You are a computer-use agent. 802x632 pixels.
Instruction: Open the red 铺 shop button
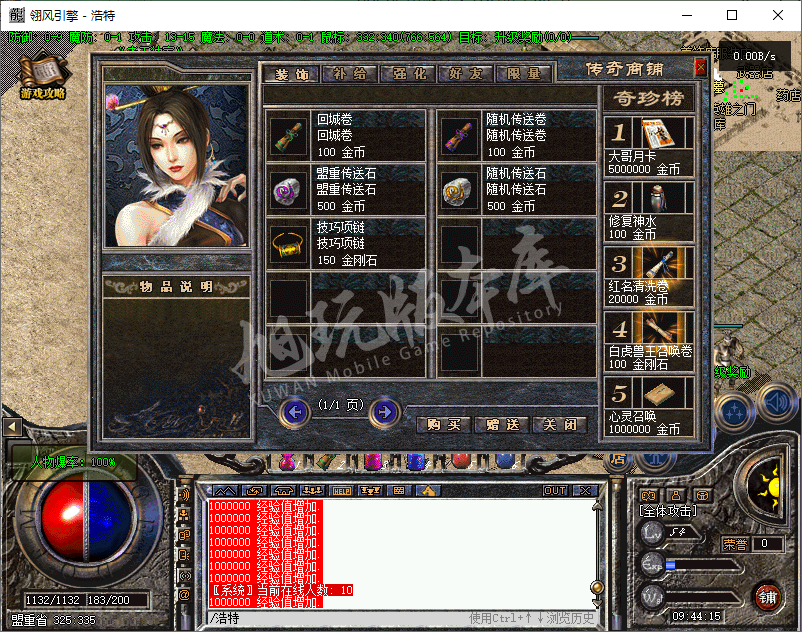[767, 597]
